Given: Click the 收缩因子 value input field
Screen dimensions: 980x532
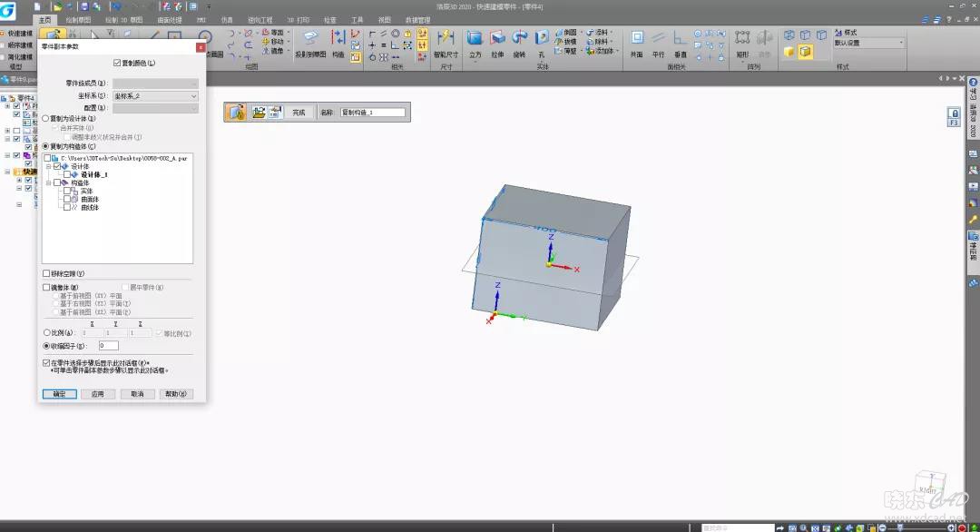Looking at the screenshot, I should point(108,346).
